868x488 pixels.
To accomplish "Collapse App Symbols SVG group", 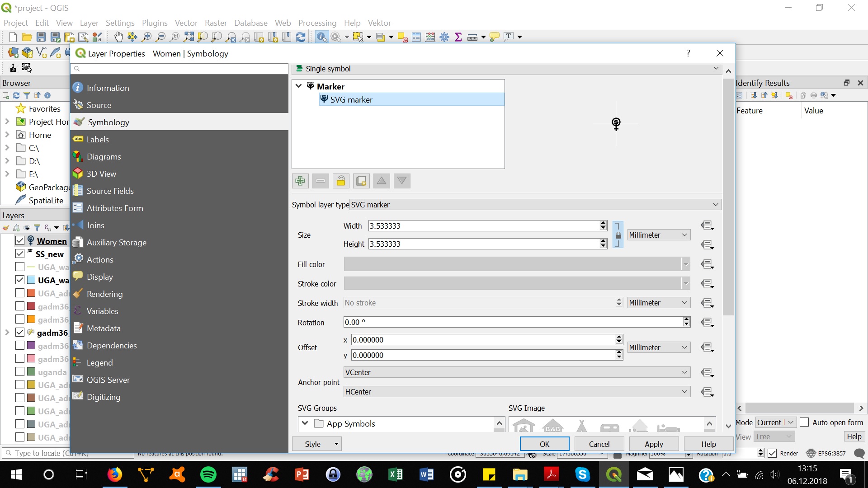I will point(305,423).
